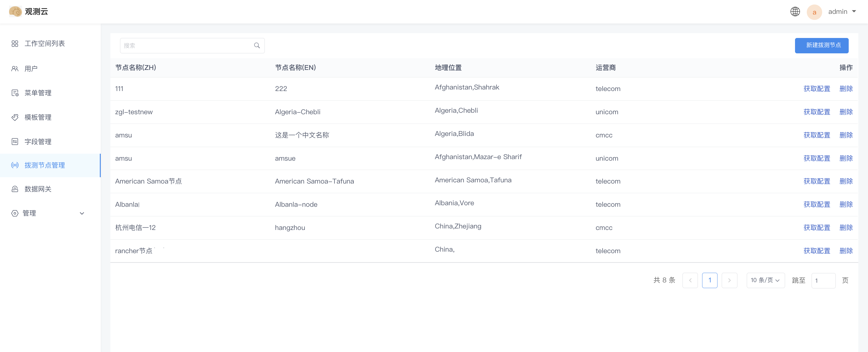
Task: Click the admin avatar circle
Action: (x=814, y=12)
